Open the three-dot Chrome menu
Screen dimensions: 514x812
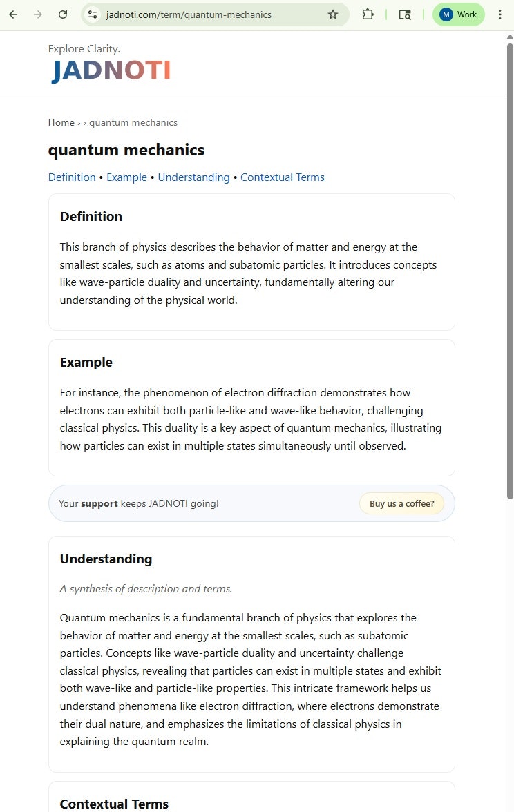pyautogui.click(x=500, y=14)
